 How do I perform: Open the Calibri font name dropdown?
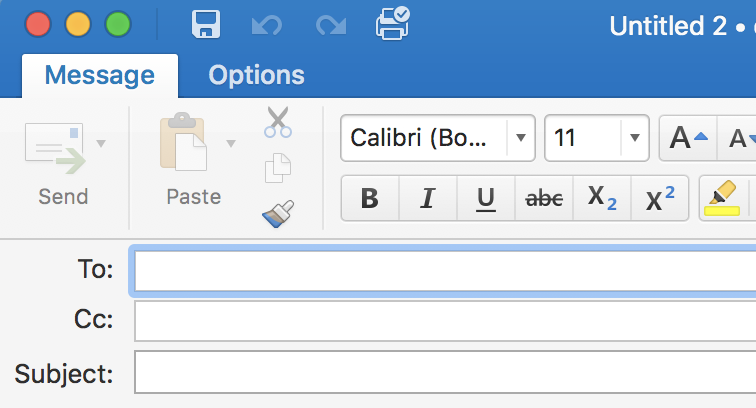click(521, 138)
